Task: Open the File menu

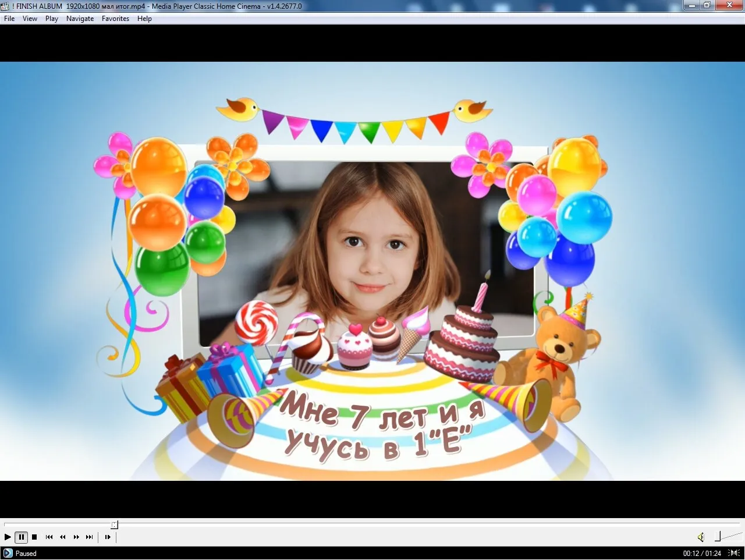Action: (9, 19)
